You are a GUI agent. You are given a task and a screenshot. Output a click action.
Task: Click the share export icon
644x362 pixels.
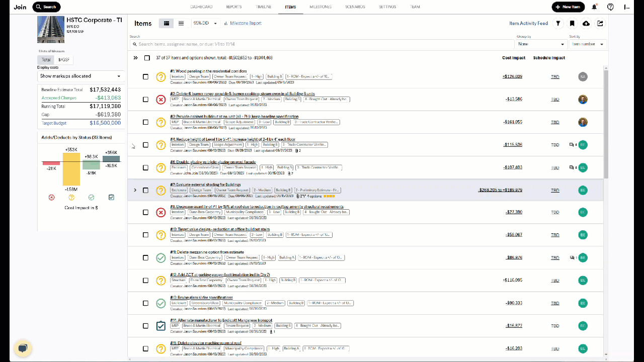600,23
